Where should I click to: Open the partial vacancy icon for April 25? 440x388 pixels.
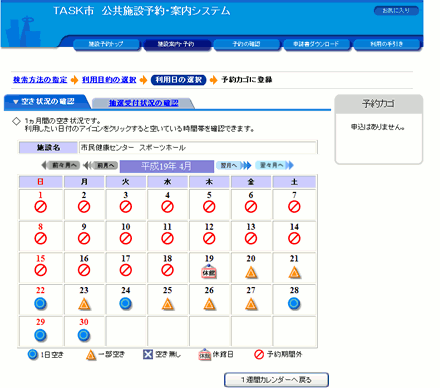(167, 304)
